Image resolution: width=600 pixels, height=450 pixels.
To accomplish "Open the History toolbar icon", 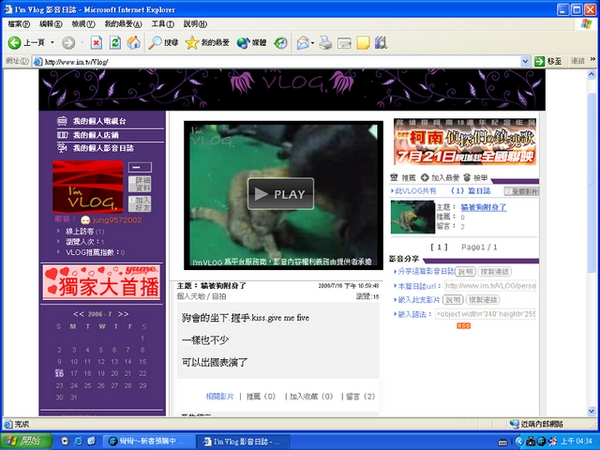I will pos(280,42).
